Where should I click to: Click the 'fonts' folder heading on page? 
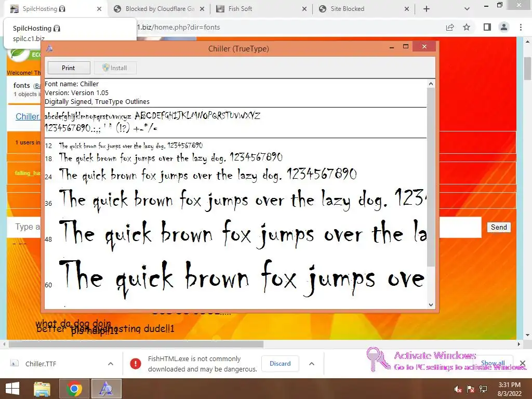point(22,86)
